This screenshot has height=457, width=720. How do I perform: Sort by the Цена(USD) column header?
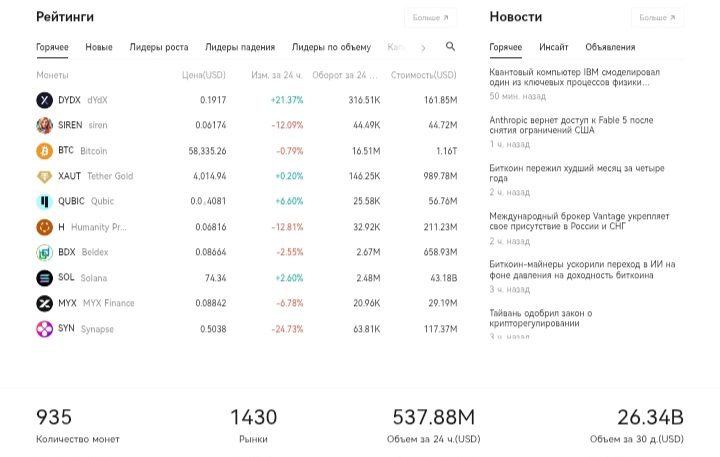(x=204, y=75)
